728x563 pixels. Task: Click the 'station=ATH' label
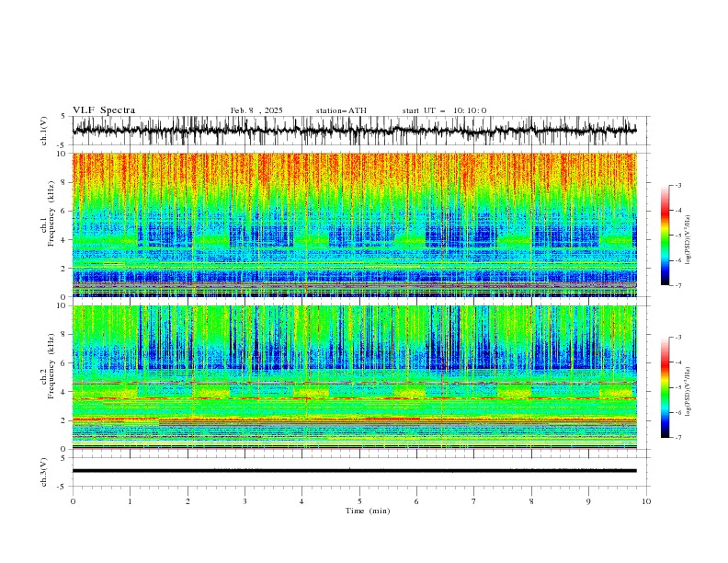tap(341, 110)
